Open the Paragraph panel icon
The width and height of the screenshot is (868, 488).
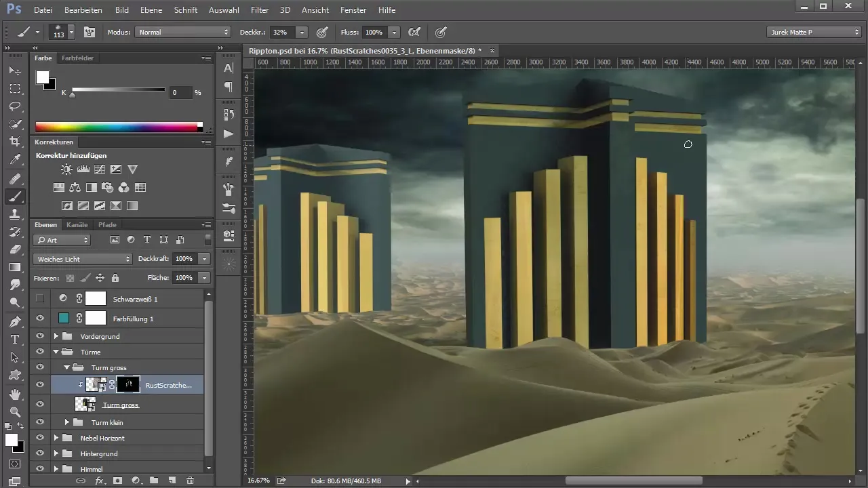click(229, 87)
